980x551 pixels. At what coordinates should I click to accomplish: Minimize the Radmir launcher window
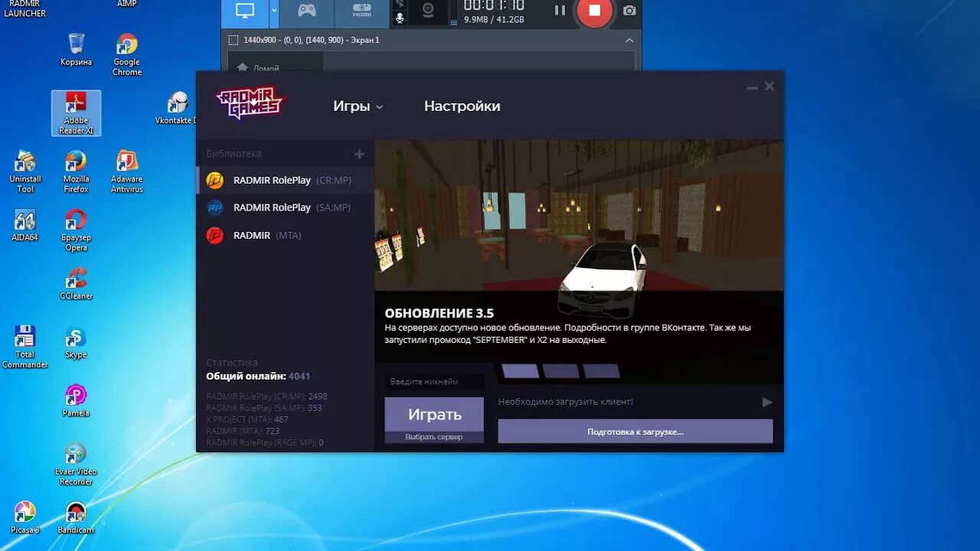click(752, 87)
